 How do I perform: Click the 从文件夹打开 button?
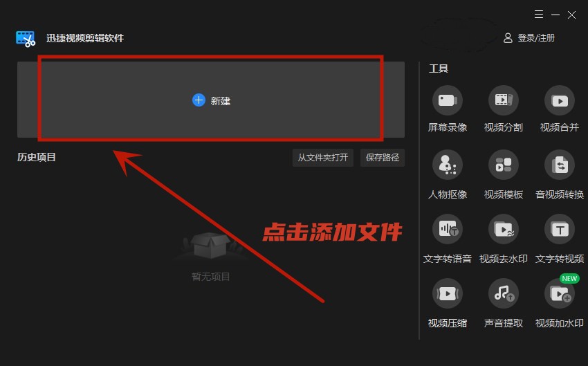323,158
